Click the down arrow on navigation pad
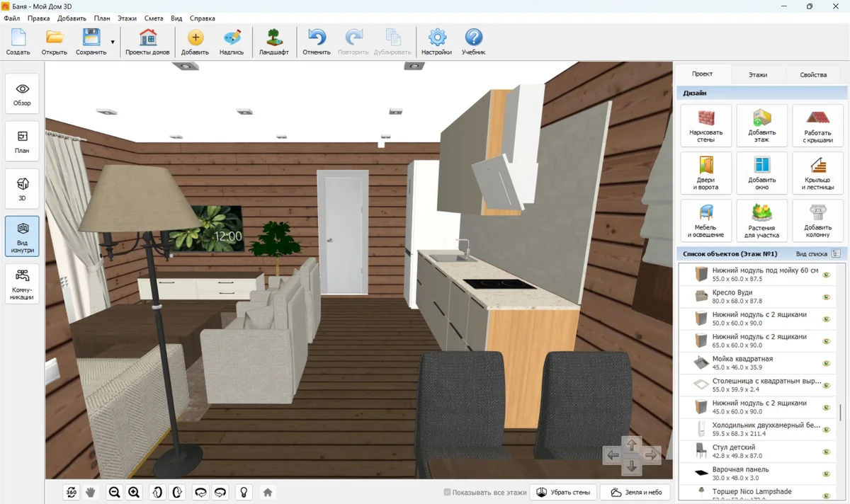Screen dimensions: 850x504 coord(632,467)
